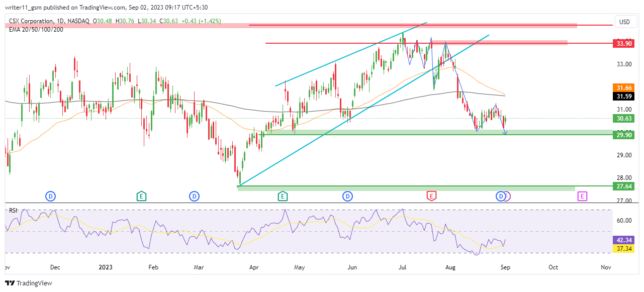Viewport: 644px width, 292px height.
Task: Open the green earnings marker before Feb
Action: (x=142, y=196)
